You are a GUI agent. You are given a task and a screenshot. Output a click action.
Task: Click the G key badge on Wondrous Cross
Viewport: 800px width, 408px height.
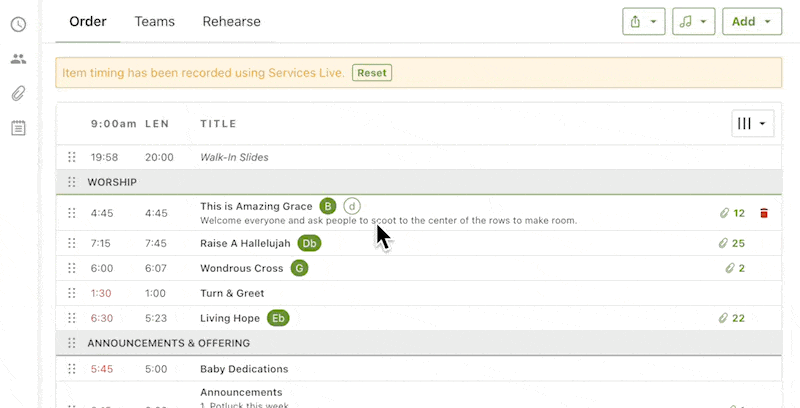pos(299,268)
